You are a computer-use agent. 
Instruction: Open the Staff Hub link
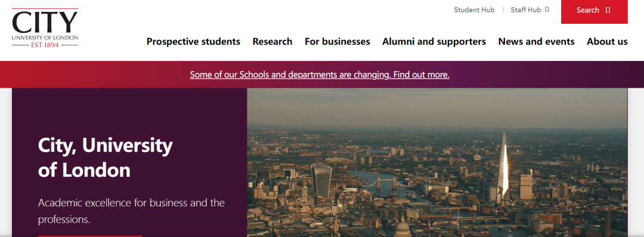pyautogui.click(x=526, y=10)
